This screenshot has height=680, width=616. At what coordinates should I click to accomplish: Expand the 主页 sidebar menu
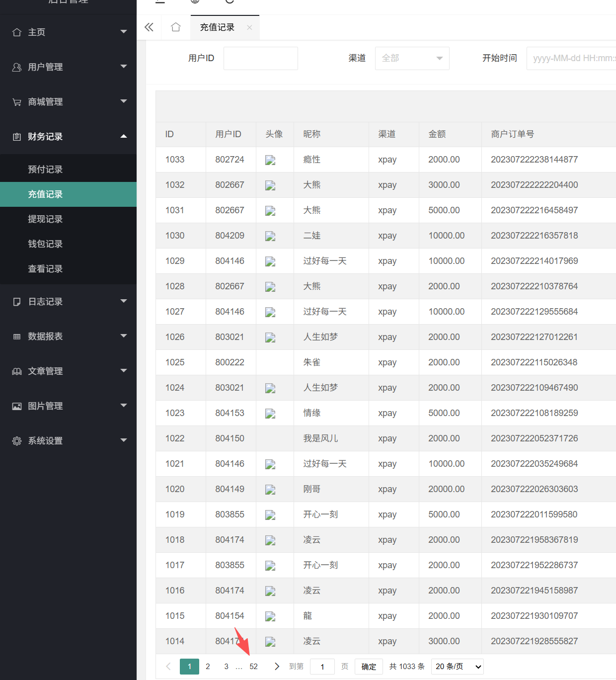point(68,32)
